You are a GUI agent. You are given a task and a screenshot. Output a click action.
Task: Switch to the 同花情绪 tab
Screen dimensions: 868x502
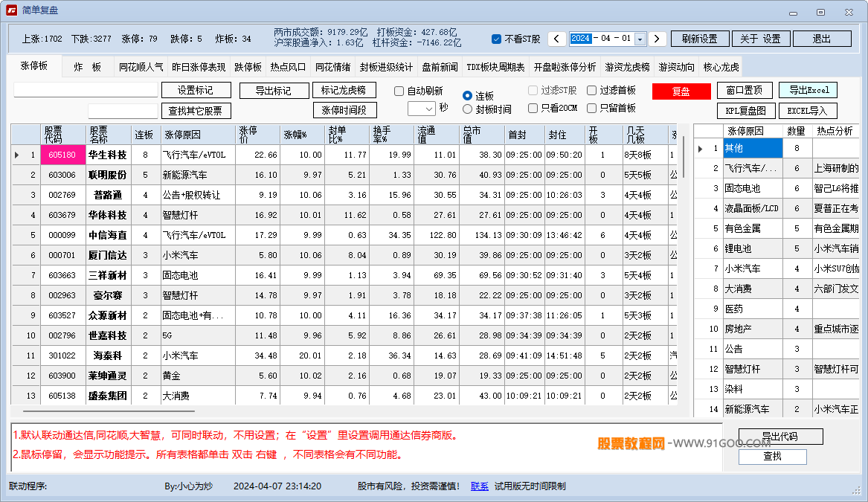[332, 67]
